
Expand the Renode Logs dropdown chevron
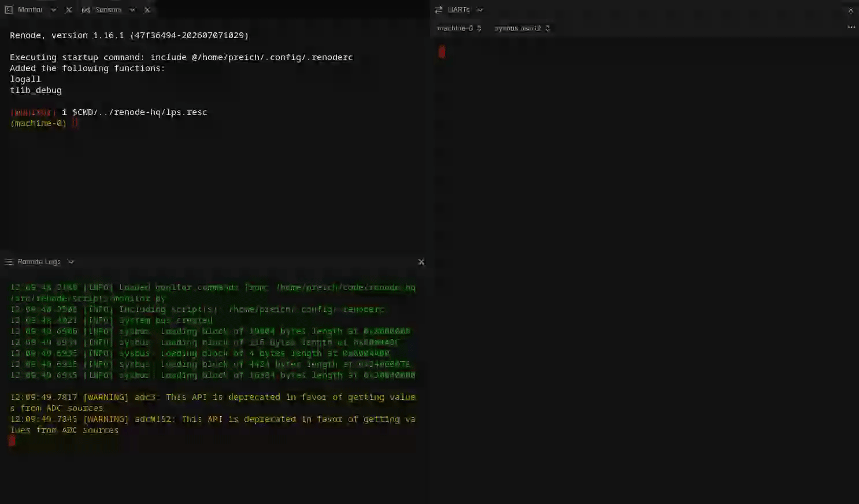point(71,262)
